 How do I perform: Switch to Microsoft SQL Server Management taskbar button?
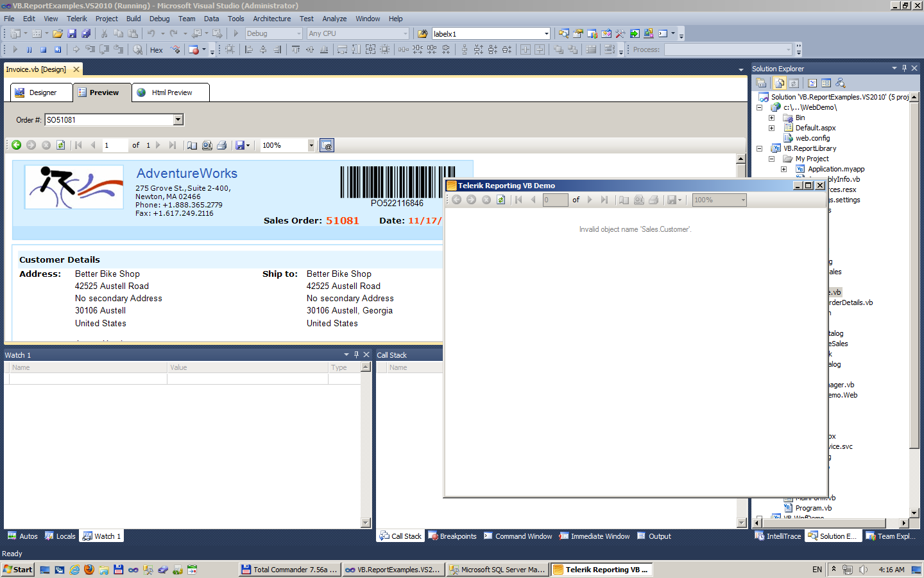click(x=497, y=570)
